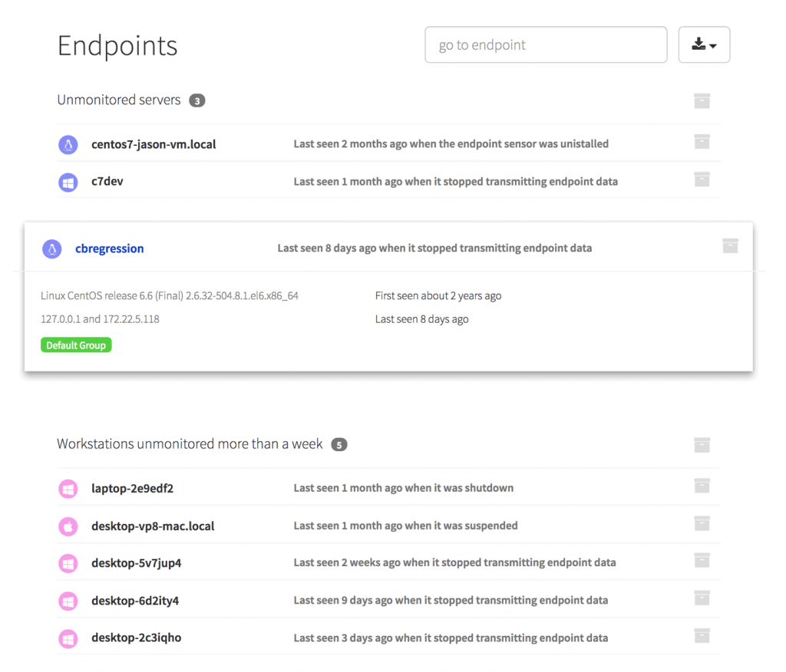Click the archive icon for desktop-2c3iqho
Image resolution: width=786 pixels, height=672 pixels.
click(702, 636)
